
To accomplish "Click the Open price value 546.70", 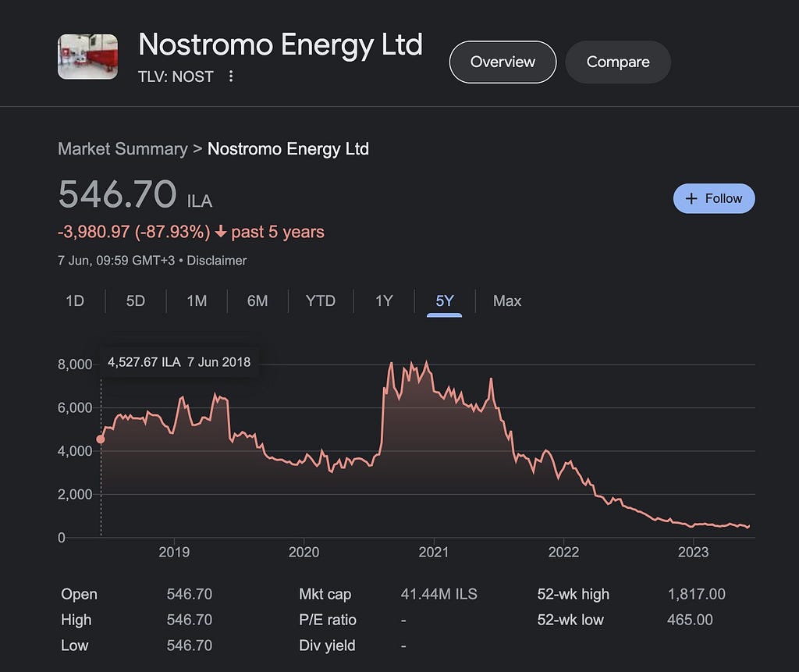I will [189, 594].
